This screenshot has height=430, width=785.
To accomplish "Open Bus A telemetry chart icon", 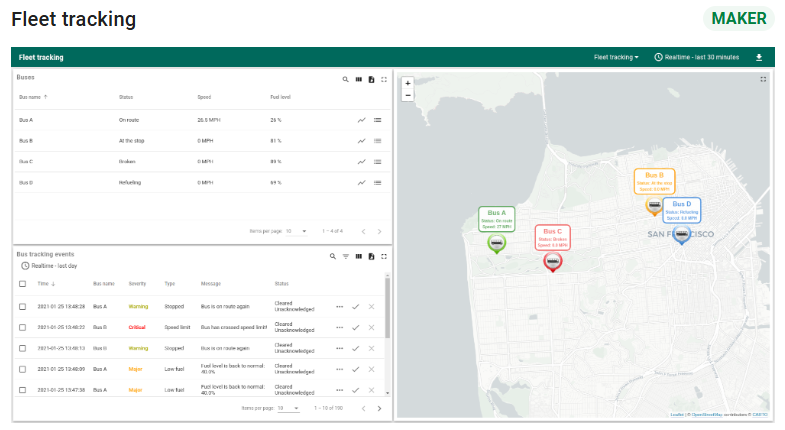I will click(361, 120).
